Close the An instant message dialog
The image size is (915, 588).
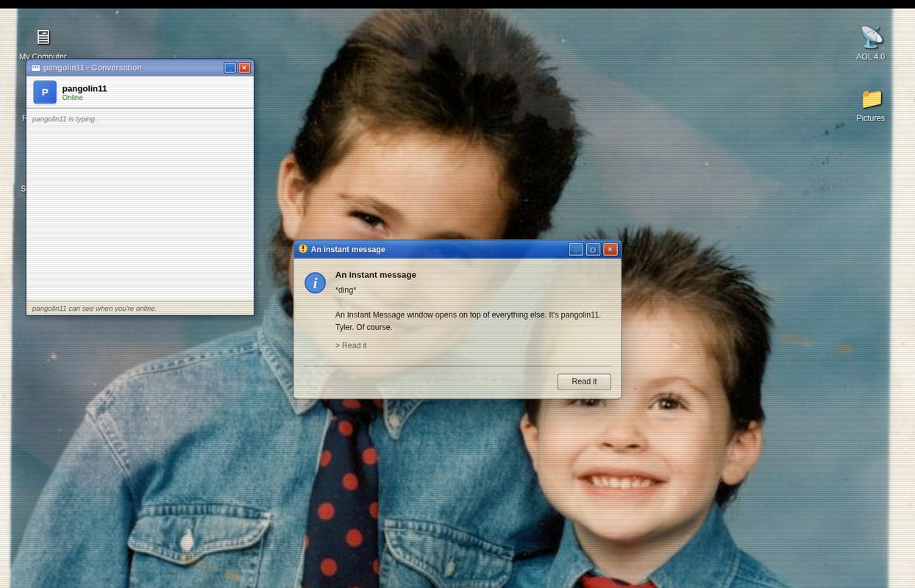coord(610,249)
